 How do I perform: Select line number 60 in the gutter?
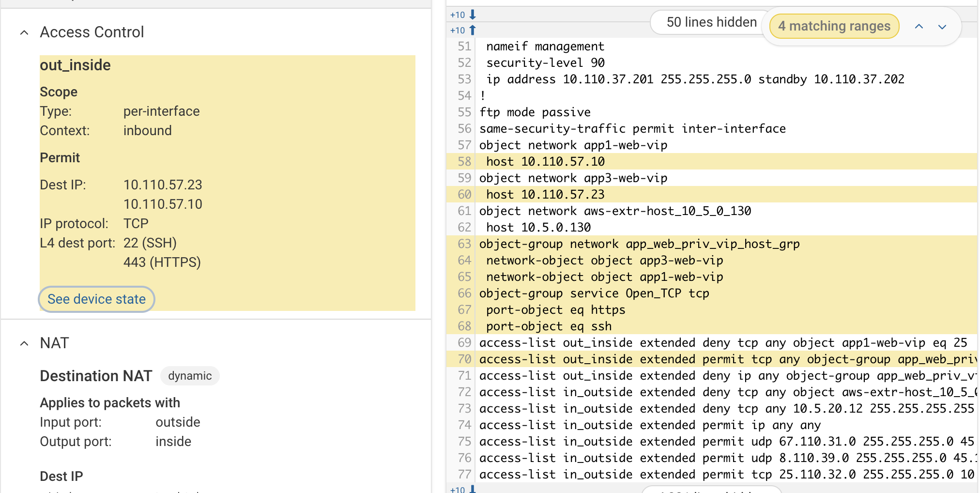point(464,195)
